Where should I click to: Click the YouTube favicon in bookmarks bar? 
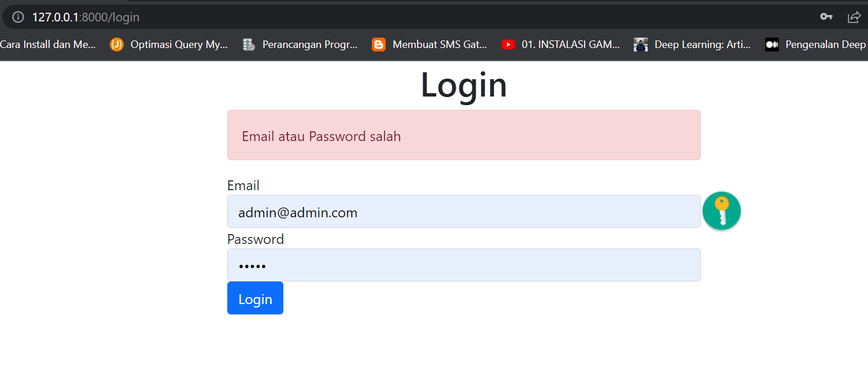[x=508, y=45]
